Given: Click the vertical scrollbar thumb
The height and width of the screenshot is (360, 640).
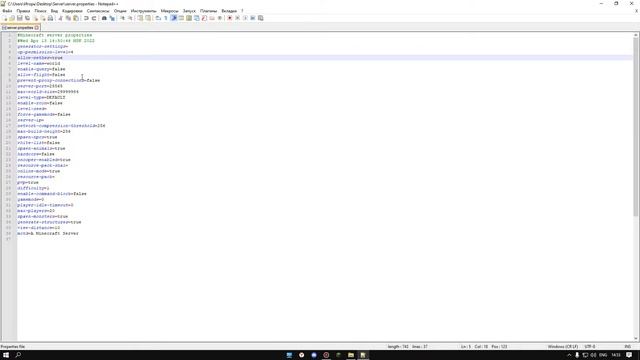Looking at the screenshot, I should (x=636, y=127).
